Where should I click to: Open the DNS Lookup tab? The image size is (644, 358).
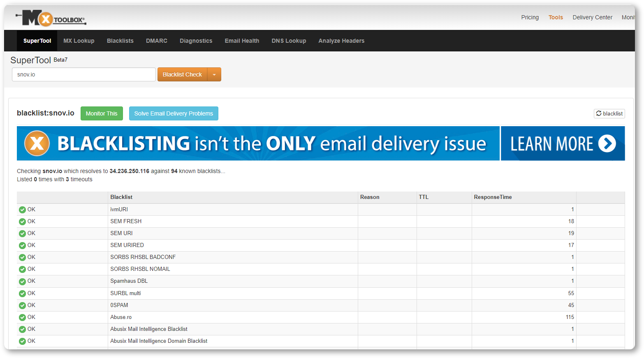pos(289,41)
